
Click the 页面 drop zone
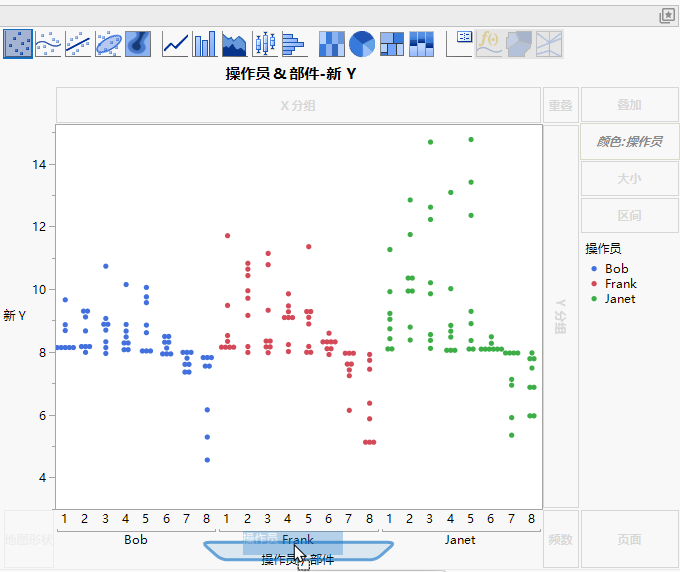629,539
